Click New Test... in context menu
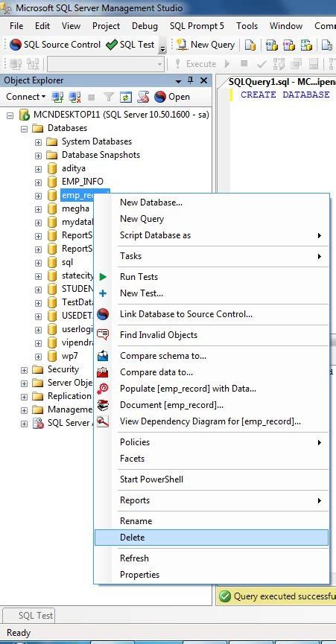Screen dimensions: 336x644 [212, 293]
